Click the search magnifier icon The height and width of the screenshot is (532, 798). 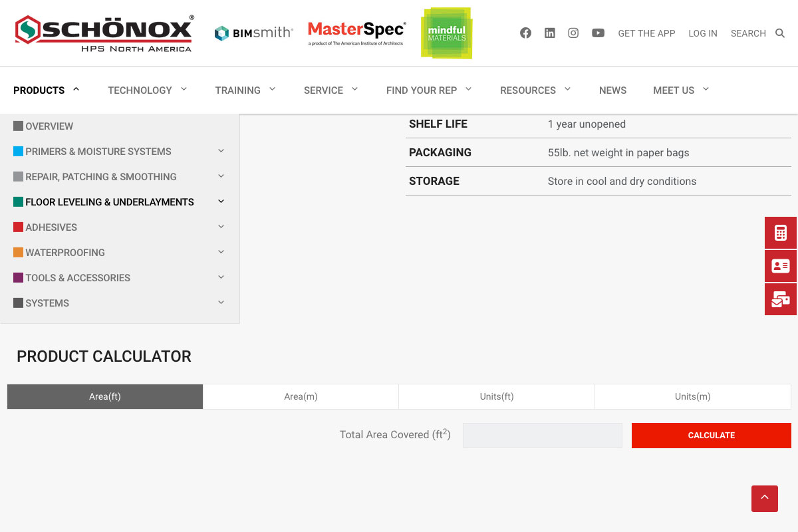point(780,33)
